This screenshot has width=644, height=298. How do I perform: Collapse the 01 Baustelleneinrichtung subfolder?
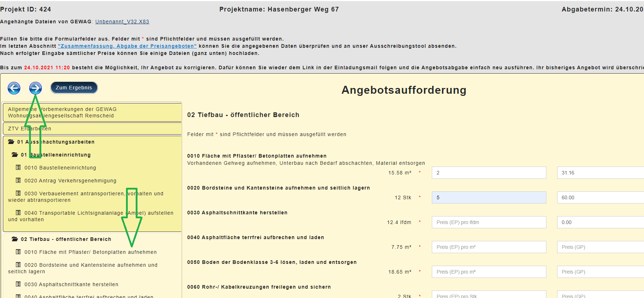pyautogui.click(x=15, y=155)
